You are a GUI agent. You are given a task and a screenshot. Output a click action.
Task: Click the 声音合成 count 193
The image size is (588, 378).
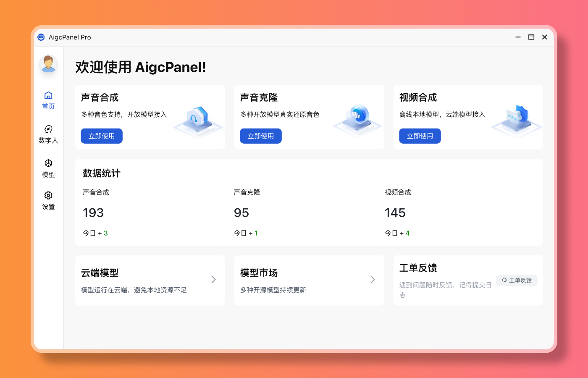pos(93,213)
